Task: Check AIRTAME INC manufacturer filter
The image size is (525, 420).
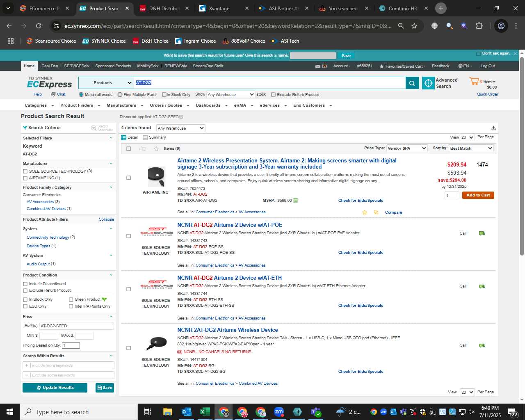Action: coord(25,178)
